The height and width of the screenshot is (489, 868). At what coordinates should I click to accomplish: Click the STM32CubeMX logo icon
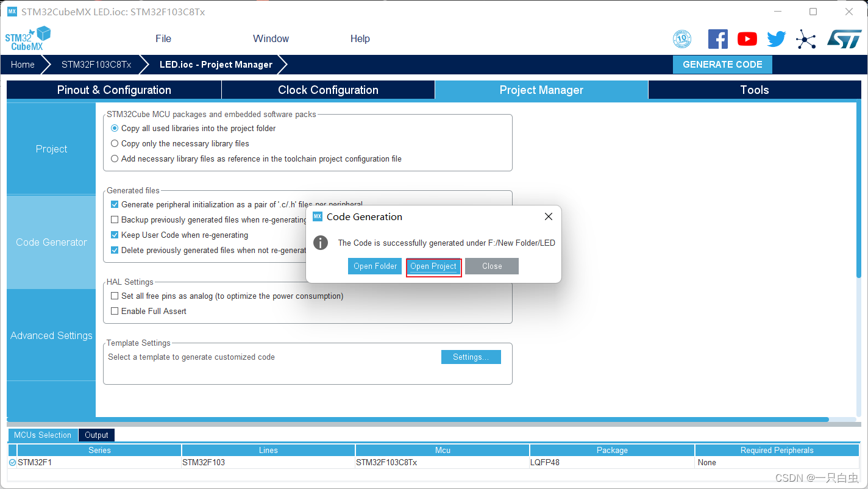pos(28,38)
